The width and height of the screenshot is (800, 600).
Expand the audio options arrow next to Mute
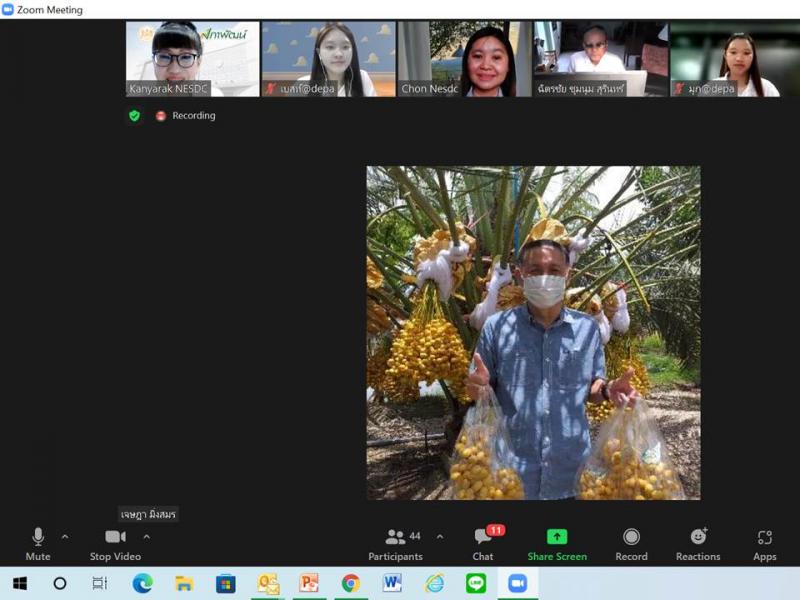click(x=65, y=537)
